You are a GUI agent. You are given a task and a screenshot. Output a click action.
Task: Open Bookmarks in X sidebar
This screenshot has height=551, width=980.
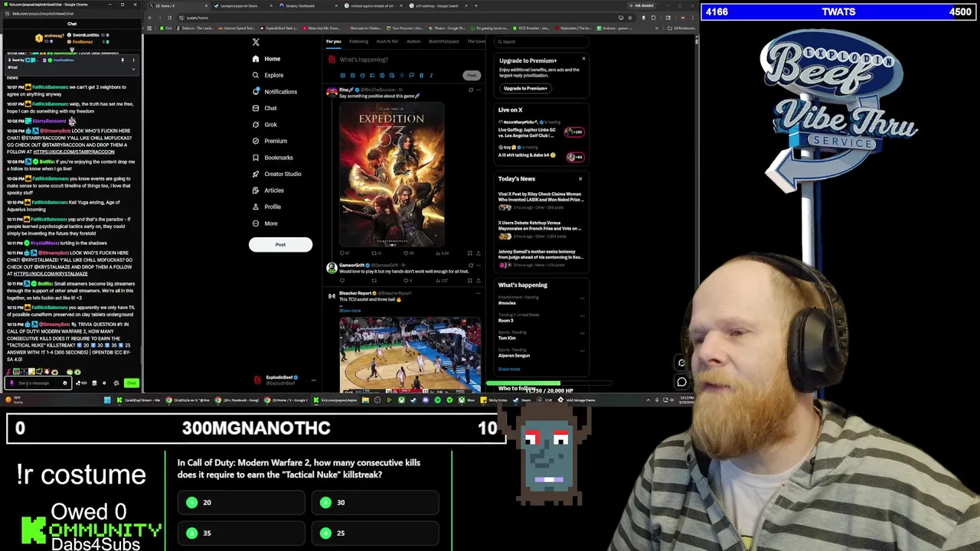tap(273, 158)
